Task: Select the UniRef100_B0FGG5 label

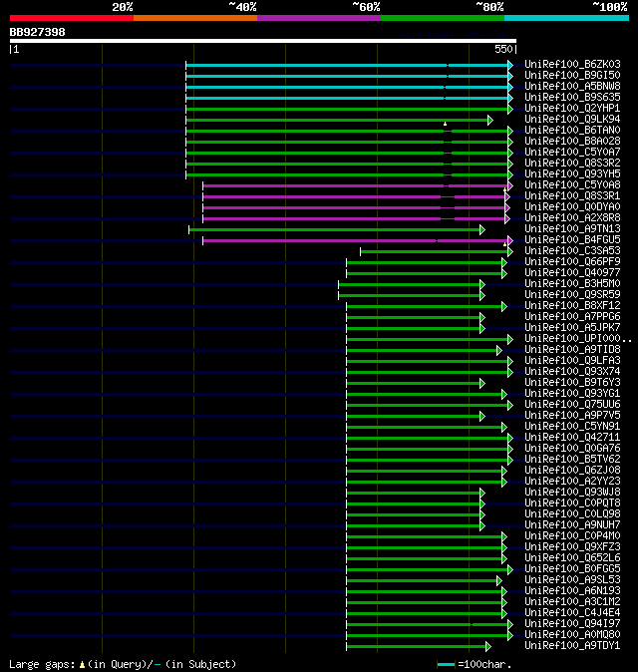Action: pos(572,569)
